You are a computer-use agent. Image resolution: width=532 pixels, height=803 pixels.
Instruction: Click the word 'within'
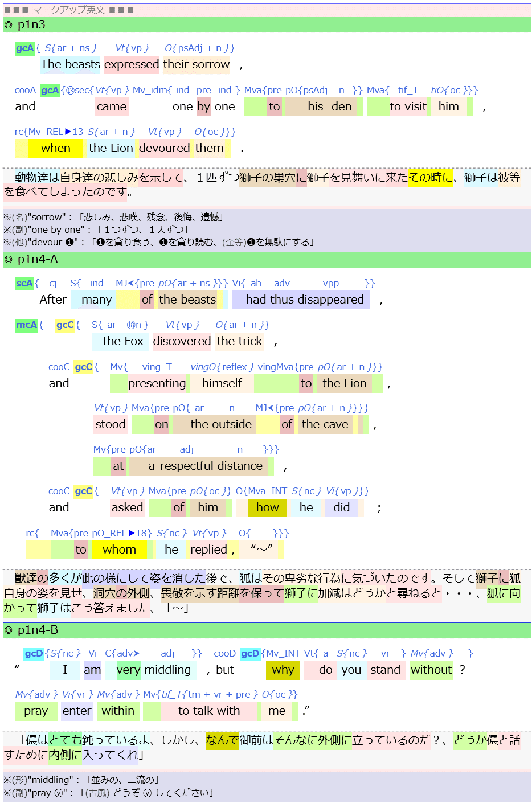tap(118, 711)
